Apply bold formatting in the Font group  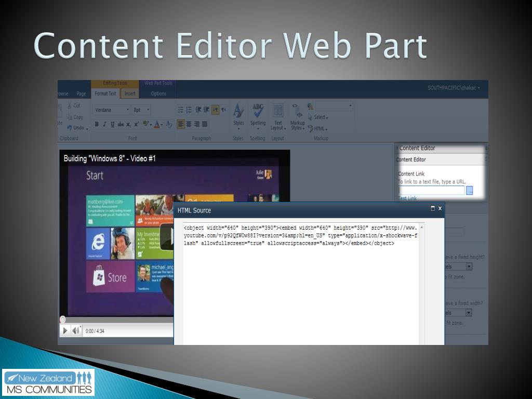[97, 124]
